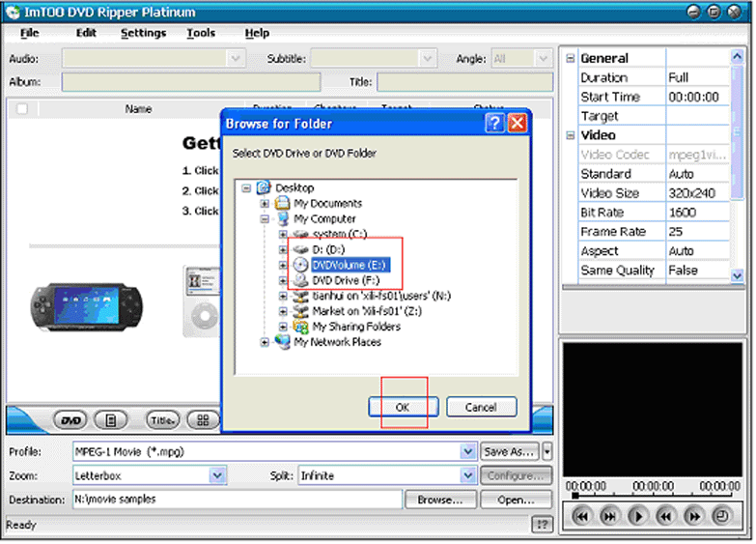Click the PSP device image
This screenshot has width=756, height=544.
87,309
